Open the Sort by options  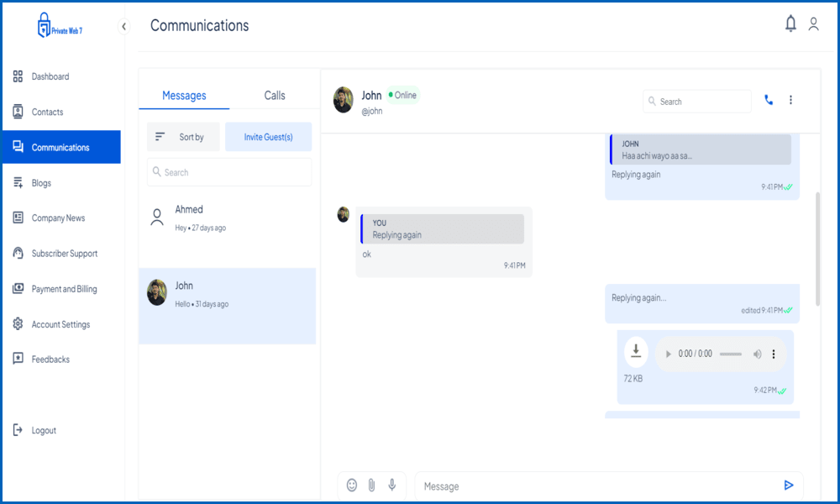pyautogui.click(x=183, y=137)
